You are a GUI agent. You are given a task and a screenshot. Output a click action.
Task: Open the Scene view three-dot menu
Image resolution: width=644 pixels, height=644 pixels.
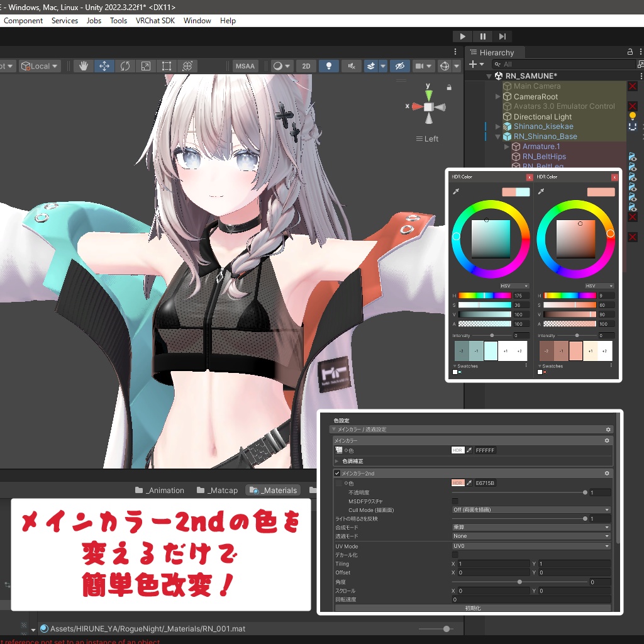(455, 52)
